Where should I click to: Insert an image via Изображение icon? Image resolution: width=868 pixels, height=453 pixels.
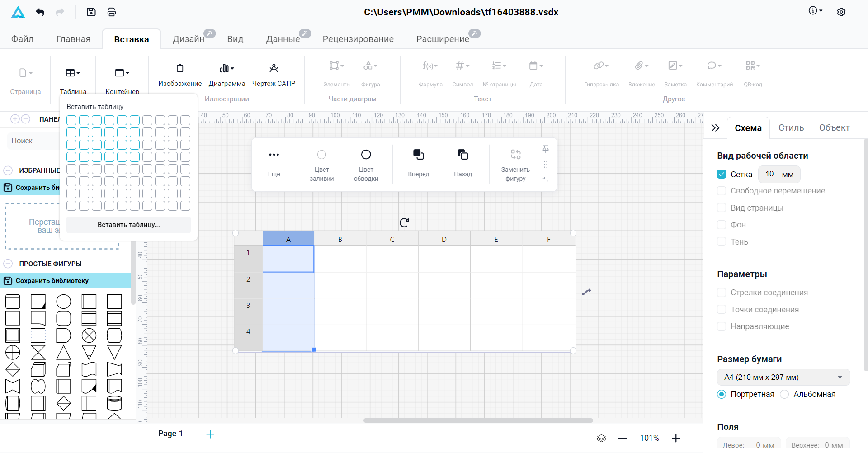pos(180,68)
